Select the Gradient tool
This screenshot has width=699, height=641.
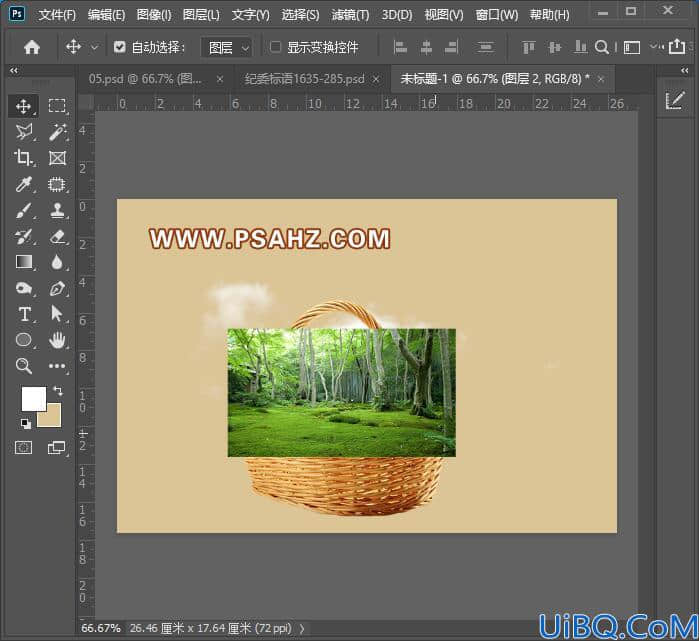point(23,262)
